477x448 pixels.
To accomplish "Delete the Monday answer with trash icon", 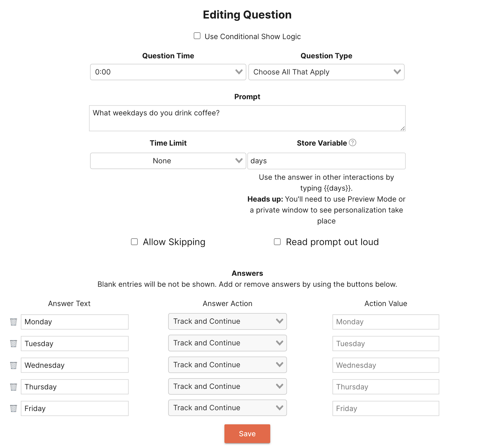I will pos(13,322).
